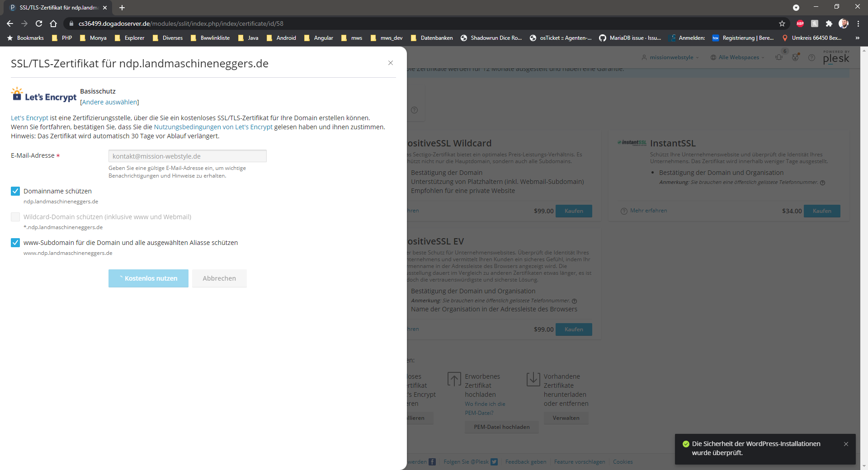Image resolution: width=868 pixels, height=470 pixels.
Task: Show hidden bookmarks with the chevron
Action: tap(857, 38)
